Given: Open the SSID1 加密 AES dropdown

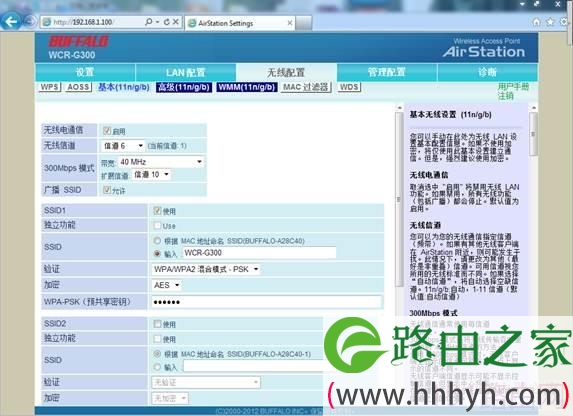Looking at the screenshot, I should 167,285.
